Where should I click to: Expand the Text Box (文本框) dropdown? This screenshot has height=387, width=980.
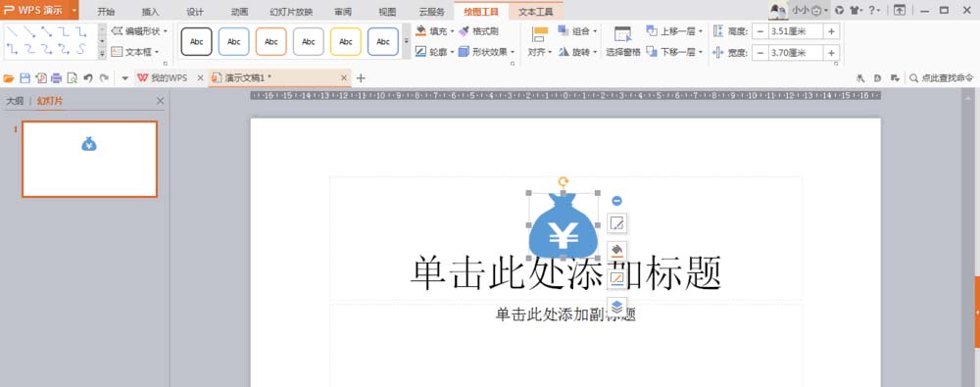tap(157, 52)
